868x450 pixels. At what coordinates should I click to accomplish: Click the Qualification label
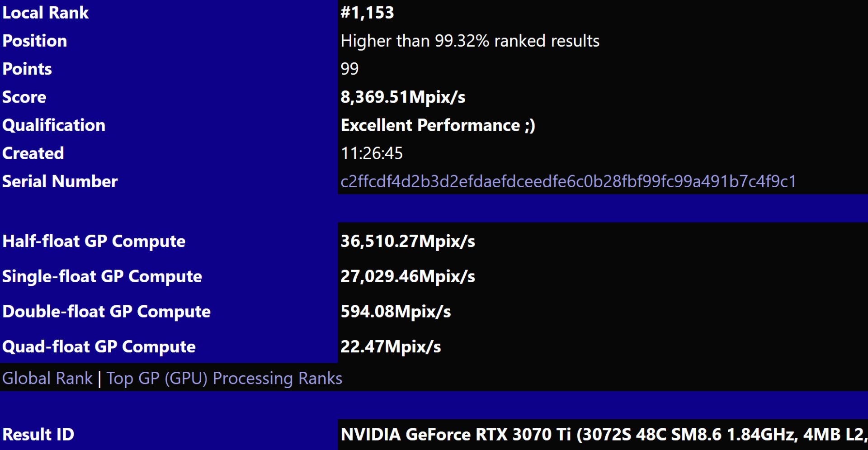pyautogui.click(x=53, y=125)
